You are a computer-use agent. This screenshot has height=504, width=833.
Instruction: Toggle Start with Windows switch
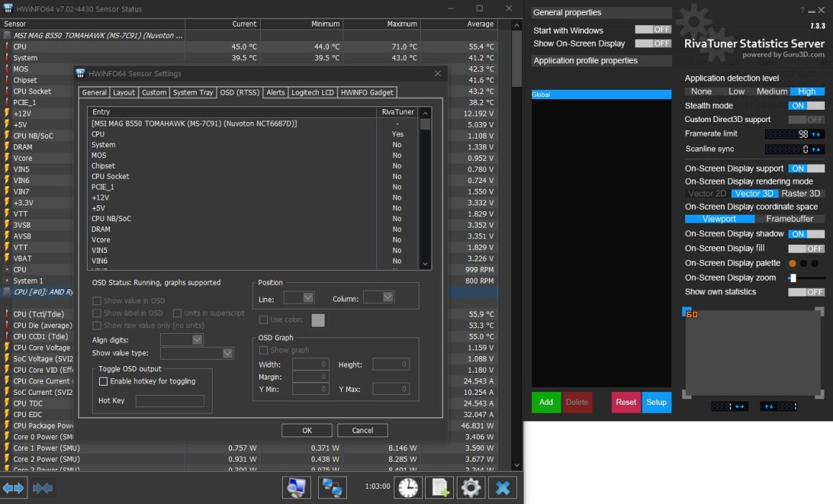click(x=653, y=29)
